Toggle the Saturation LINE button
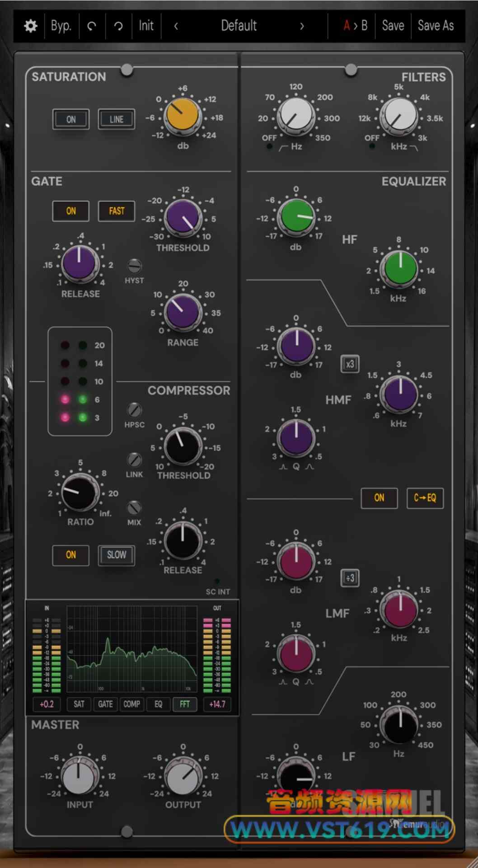The width and height of the screenshot is (478, 868). coord(117,119)
